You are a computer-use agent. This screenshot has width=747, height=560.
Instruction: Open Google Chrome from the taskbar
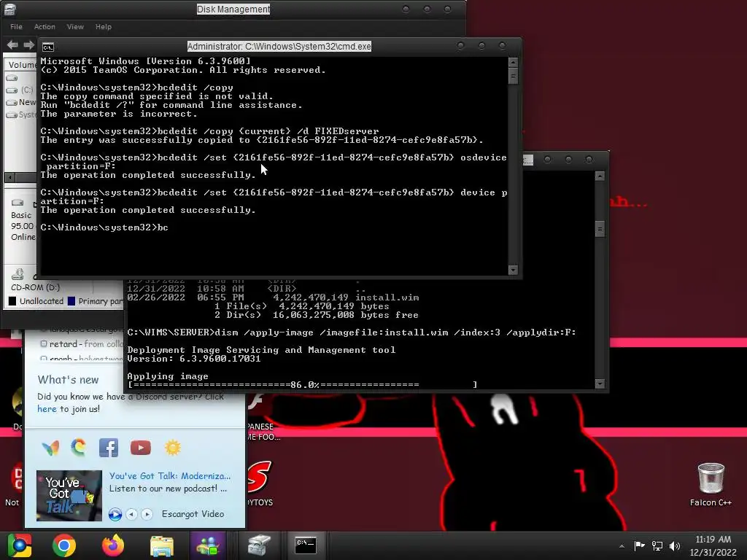tap(64, 545)
